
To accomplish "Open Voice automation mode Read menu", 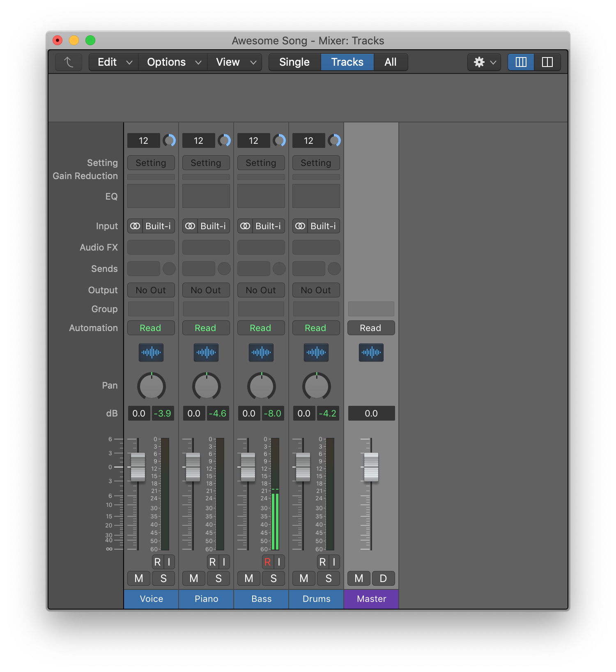I will pyautogui.click(x=151, y=328).
